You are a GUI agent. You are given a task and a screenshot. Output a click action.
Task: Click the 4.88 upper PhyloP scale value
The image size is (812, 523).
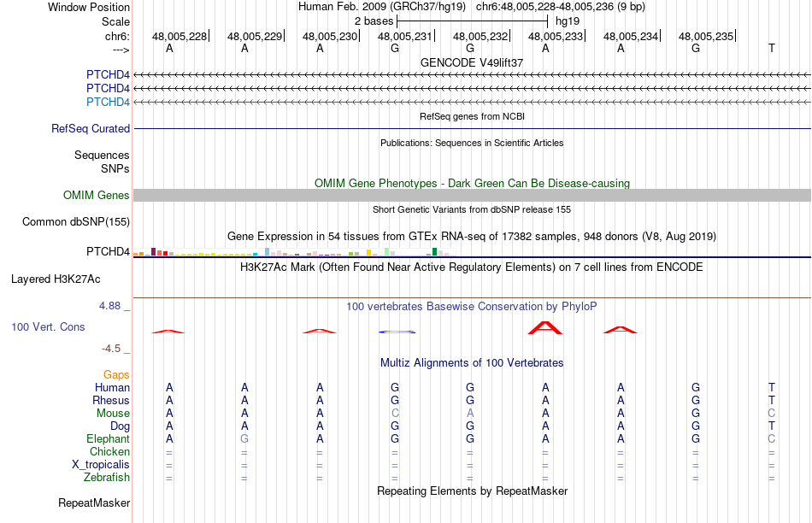coord(109,306)
